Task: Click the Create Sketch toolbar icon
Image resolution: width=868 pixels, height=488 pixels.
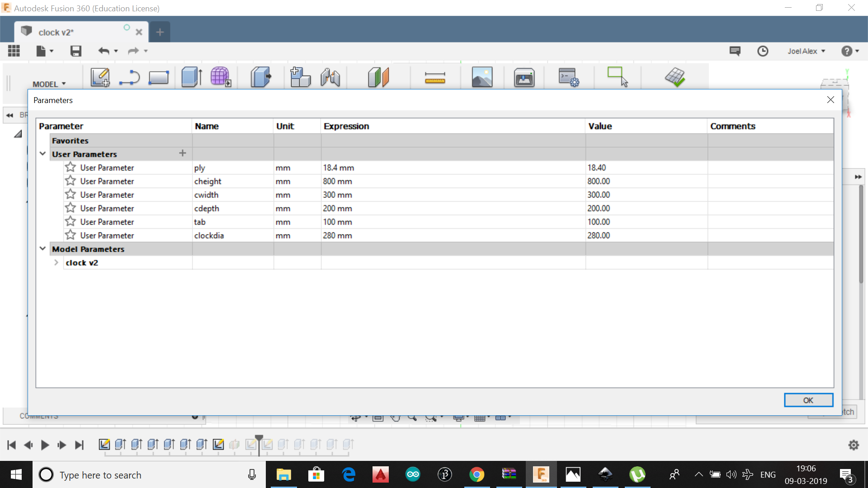Action: [x=100, y=77]
